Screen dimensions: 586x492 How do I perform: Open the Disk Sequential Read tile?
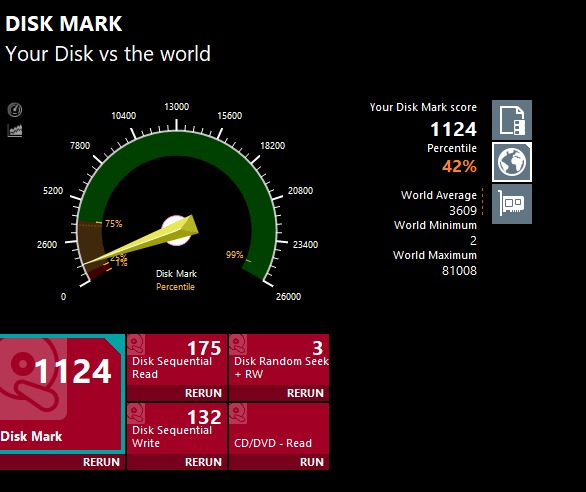(x=177, y=360)
